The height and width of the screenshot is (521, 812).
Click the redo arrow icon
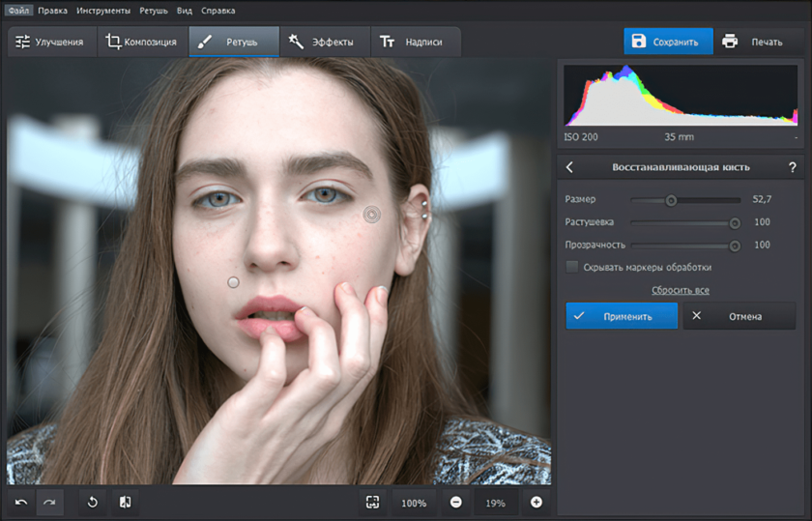[x=48, y=503]
